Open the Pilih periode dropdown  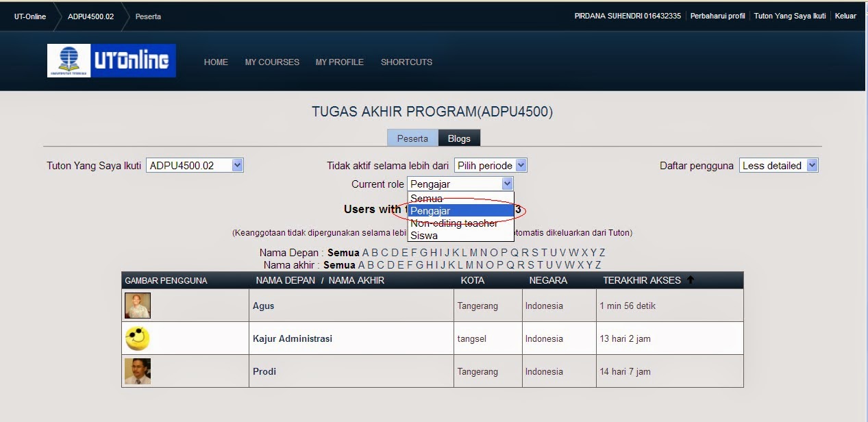click(x=491, y=165)
